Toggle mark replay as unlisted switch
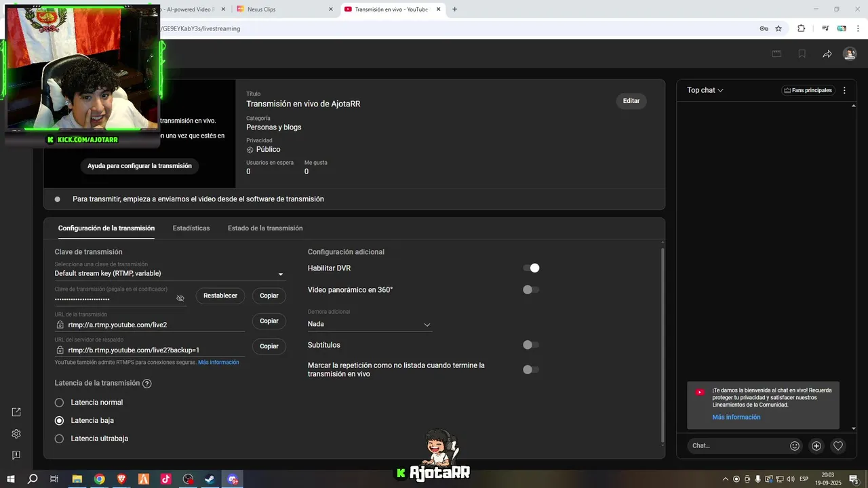The image size is (868, 488). pos(531,369)
